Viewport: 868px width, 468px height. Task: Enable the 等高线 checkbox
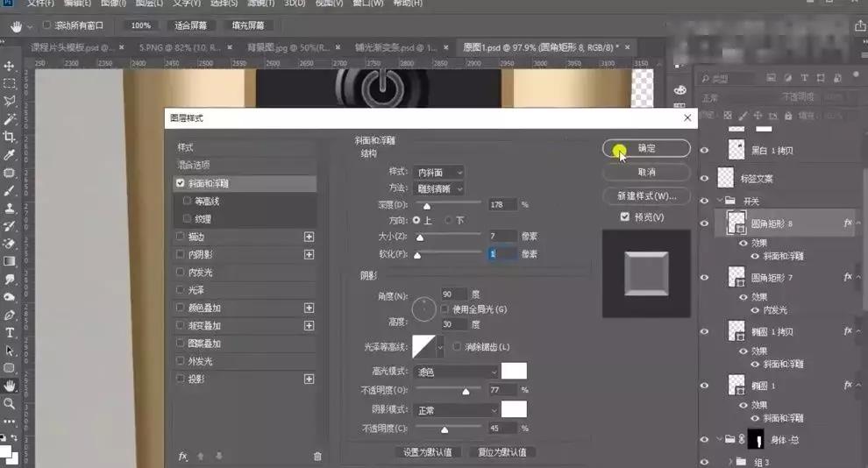(187, 201)
